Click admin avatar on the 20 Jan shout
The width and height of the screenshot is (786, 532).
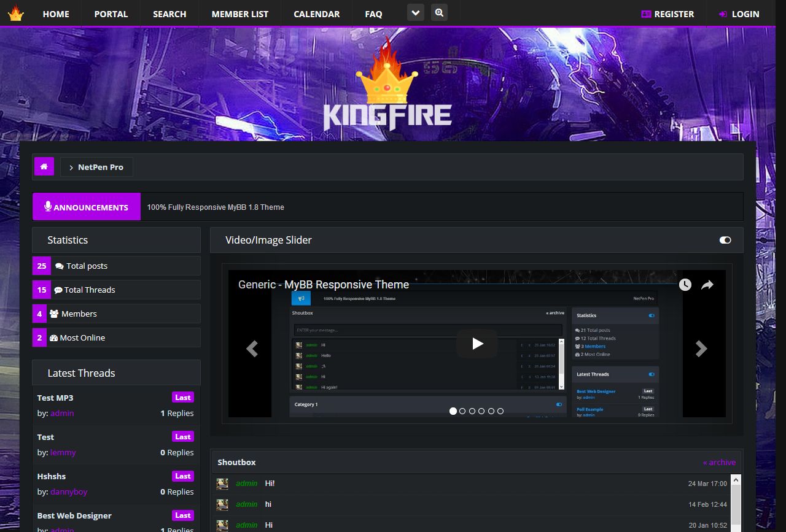click(222, 525)
